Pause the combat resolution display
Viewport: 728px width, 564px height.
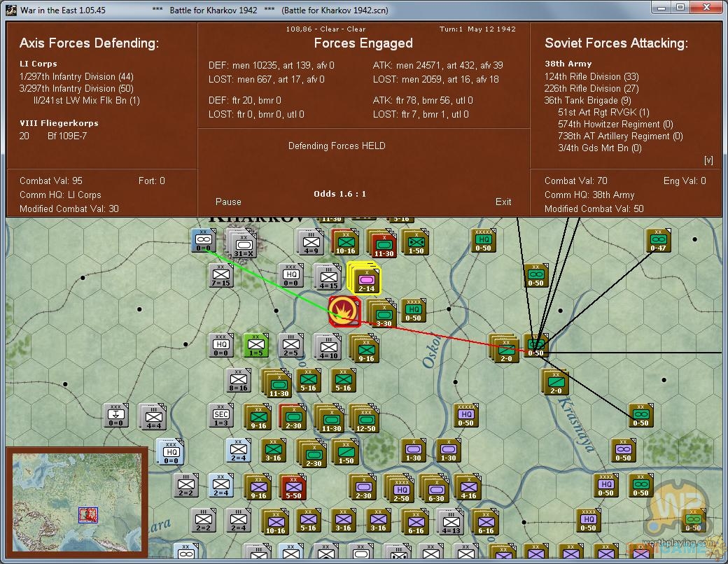[228, 202]
